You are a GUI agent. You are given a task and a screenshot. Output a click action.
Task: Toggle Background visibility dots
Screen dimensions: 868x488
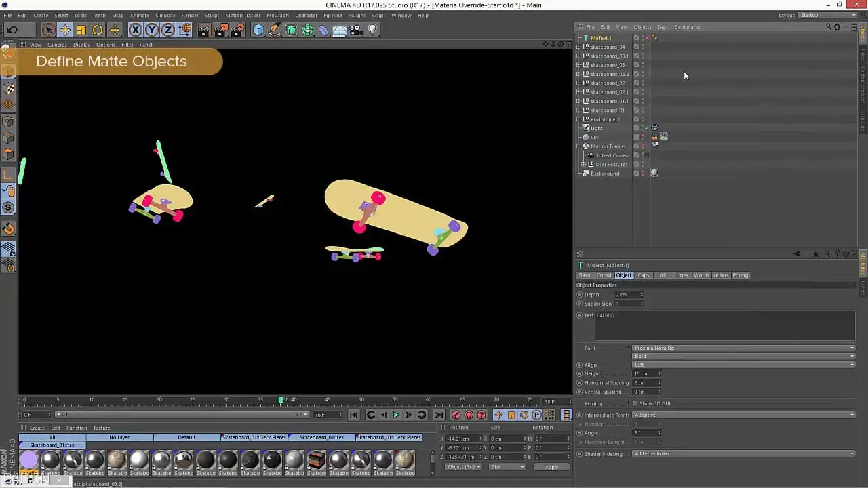click(x=643, y=173)
